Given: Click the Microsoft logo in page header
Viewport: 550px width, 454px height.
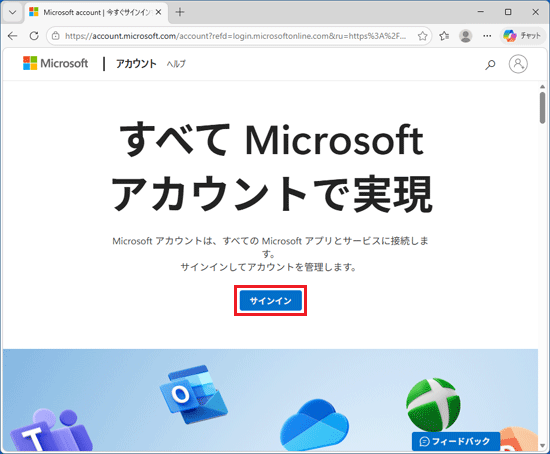Looking at the screenshot, I should click(x=55, y=64).
